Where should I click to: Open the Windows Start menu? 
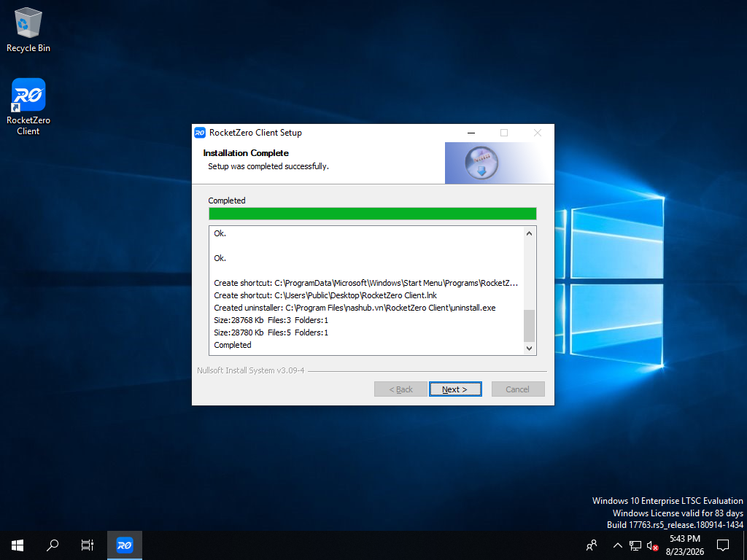[18, 545]
